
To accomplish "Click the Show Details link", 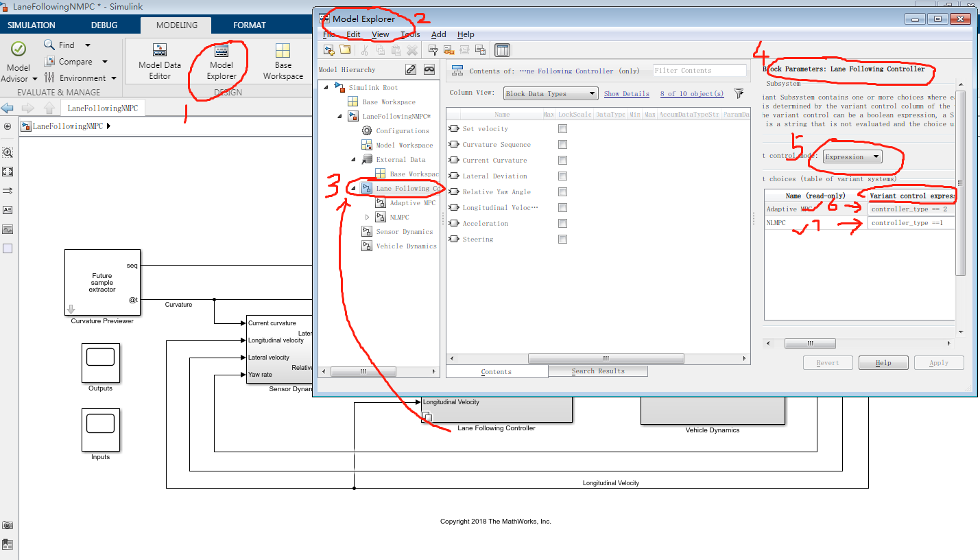I will [x=626, y=93].
